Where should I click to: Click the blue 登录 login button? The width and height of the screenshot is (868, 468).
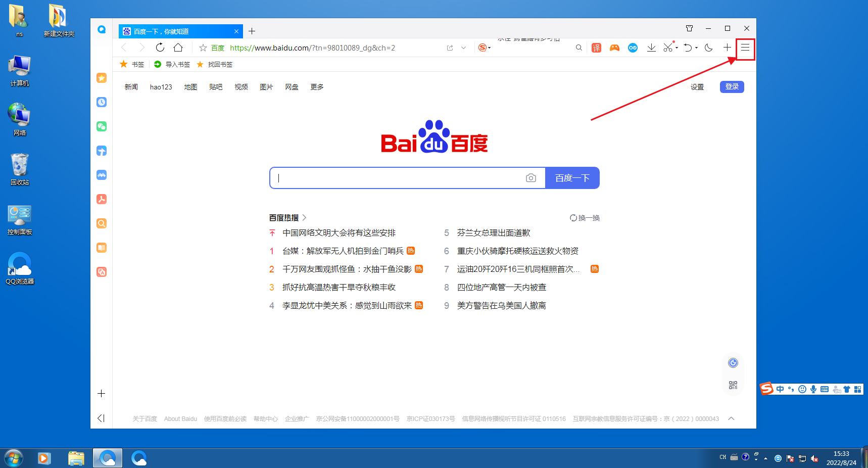point(732,86)
